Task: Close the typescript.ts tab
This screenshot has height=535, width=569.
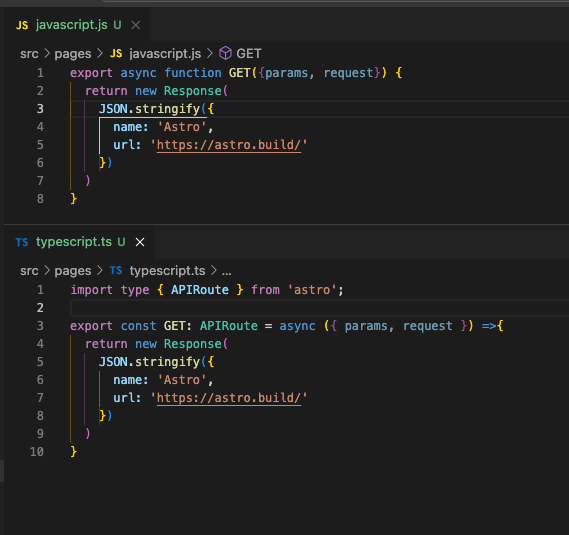Action: [140, 242]
